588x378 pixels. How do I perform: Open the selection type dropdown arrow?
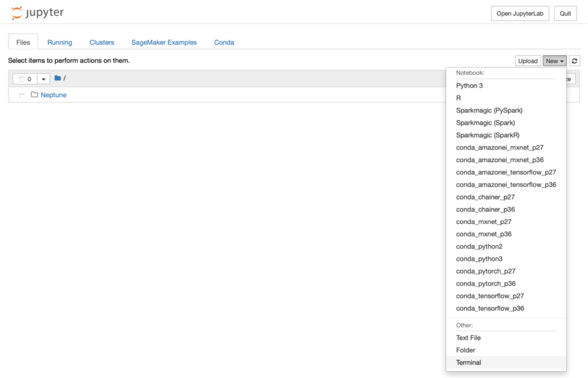[43, 79]
